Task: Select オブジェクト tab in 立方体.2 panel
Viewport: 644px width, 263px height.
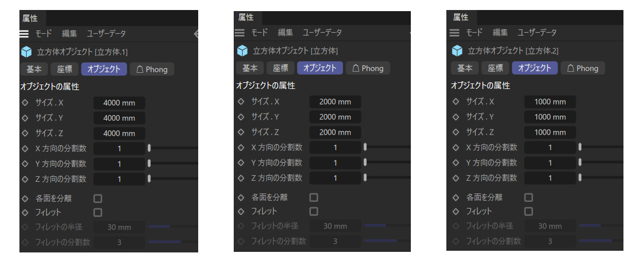Action: tap(535, 68)
